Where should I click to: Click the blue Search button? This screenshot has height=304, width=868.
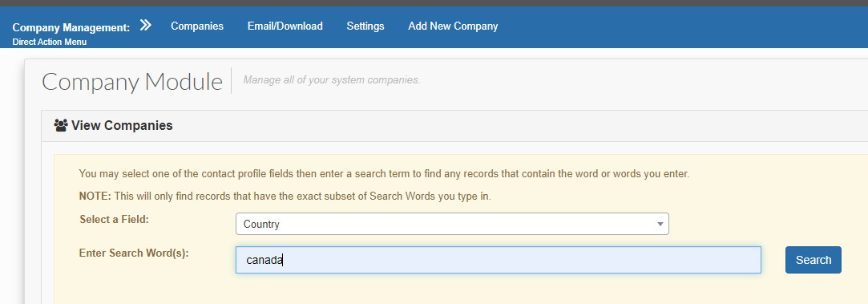[813, 260]
